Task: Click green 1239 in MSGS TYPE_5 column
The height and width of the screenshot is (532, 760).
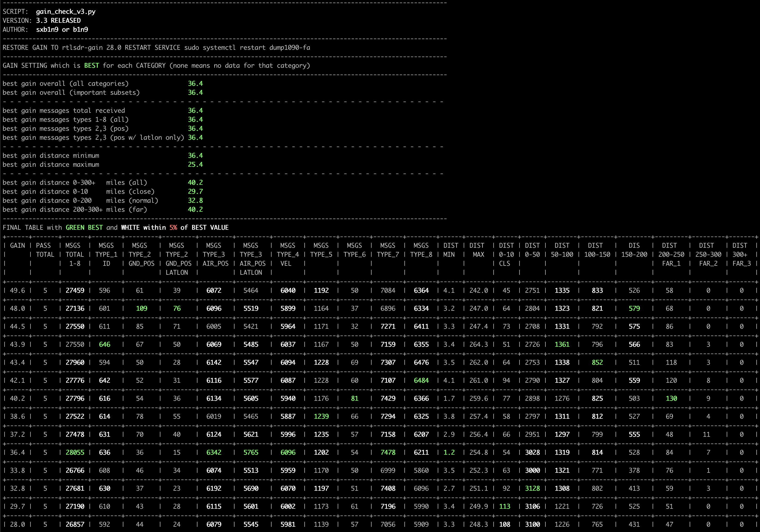Action: pyautogui.click(x=321, y=416)
